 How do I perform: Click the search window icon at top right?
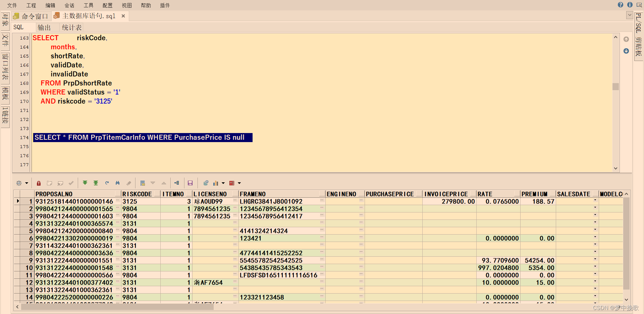(x=639, y=5)
